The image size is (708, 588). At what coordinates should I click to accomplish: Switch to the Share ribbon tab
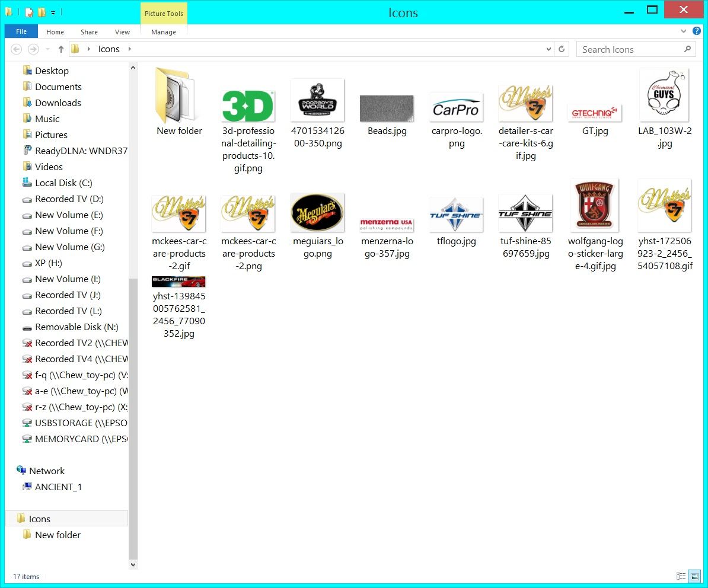click(89, 32)
